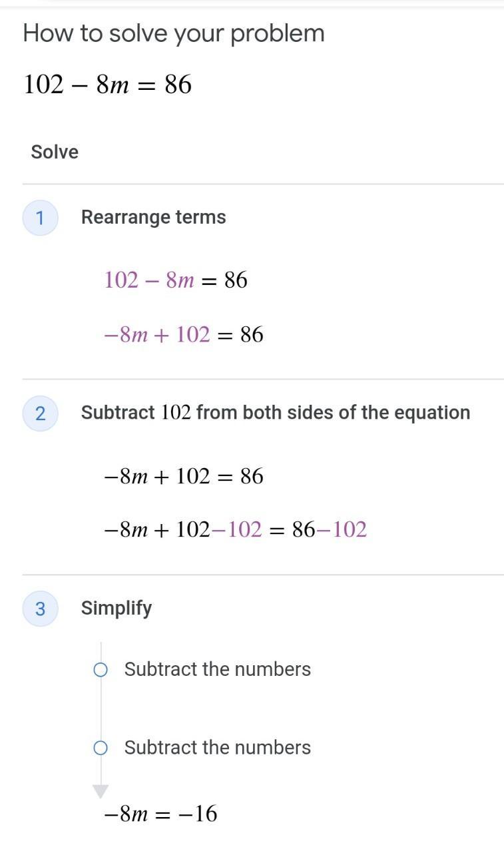504x855 pixels.
Task: Click the rearranged equation −8m + 102 = 86 in step 1
Action: [x=184, y=334]
